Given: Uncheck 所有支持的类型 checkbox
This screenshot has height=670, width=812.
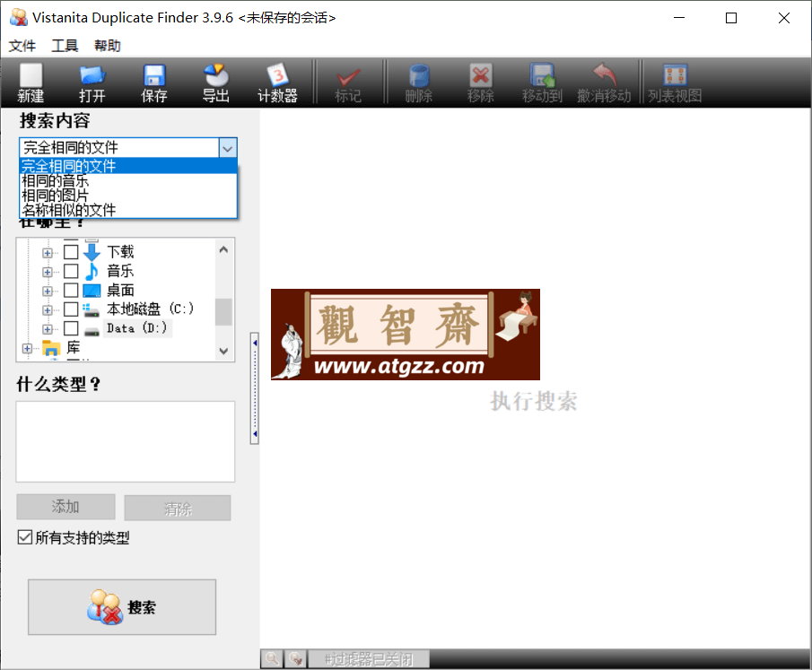Looking at the screenshot, I should pyautogui.click(x=24, y=537).
